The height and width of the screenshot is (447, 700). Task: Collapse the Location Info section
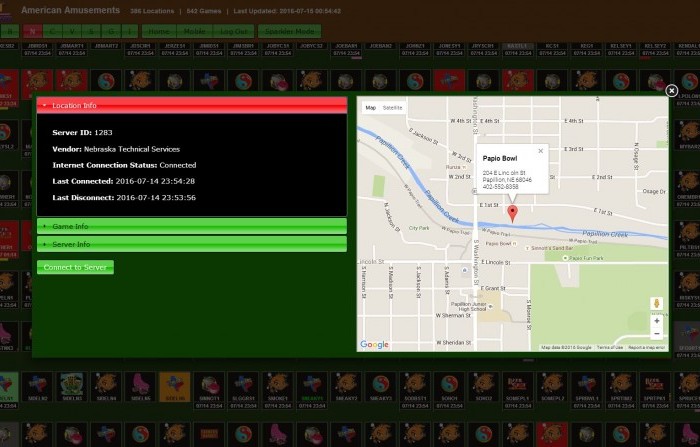pos(191,105)
